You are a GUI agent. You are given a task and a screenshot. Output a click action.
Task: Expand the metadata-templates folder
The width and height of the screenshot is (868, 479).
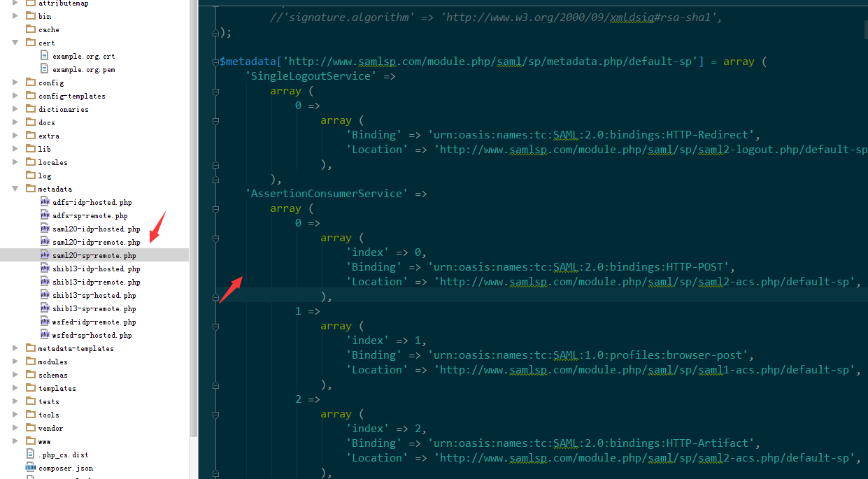[15, 348]
